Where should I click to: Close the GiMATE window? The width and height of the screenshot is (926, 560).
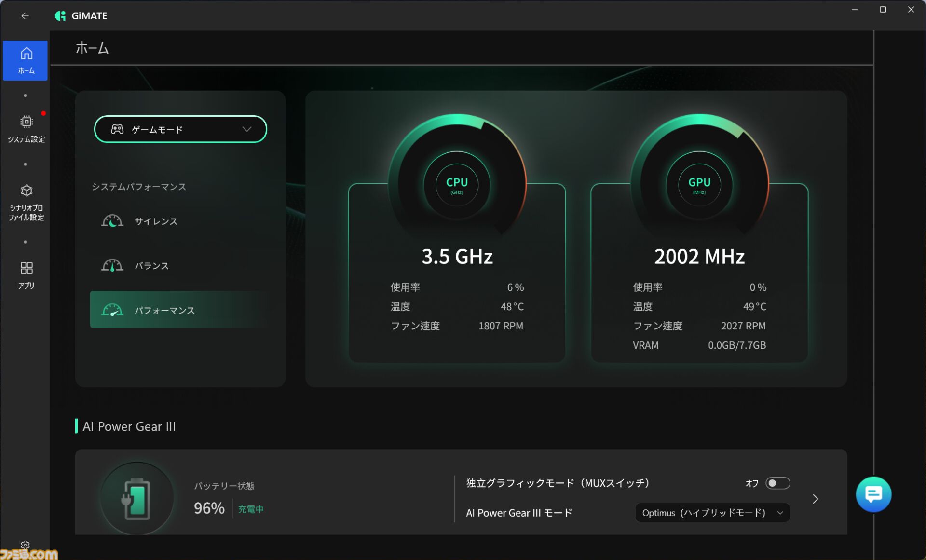[911, 10]
